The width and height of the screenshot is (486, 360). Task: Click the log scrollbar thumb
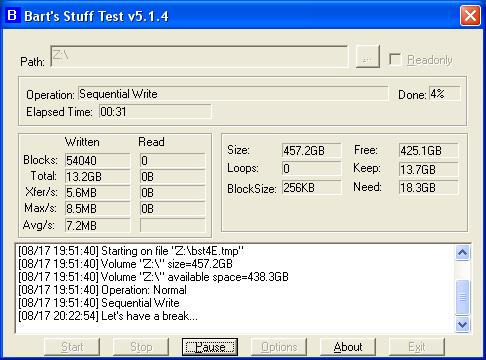(x=462, y=297)
